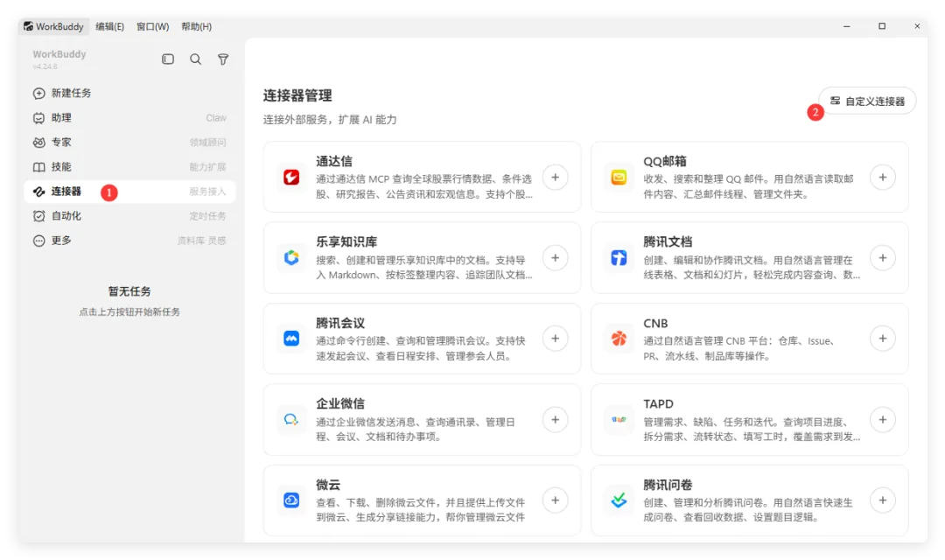Click the CNB card title
Image resolution: width=945 pixels, height=560 pixels.
[x=655, y=323]
